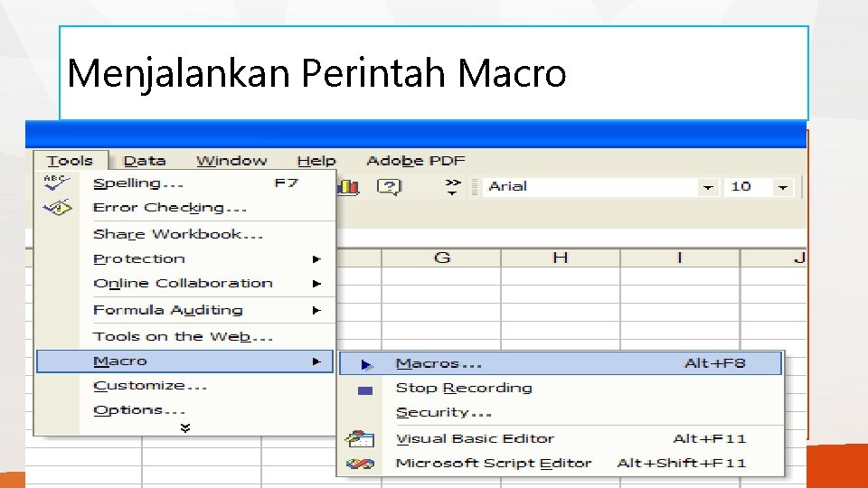
Task: Click the Menjalankan Perintah Macro title
Action: click(x=316, y=73)
